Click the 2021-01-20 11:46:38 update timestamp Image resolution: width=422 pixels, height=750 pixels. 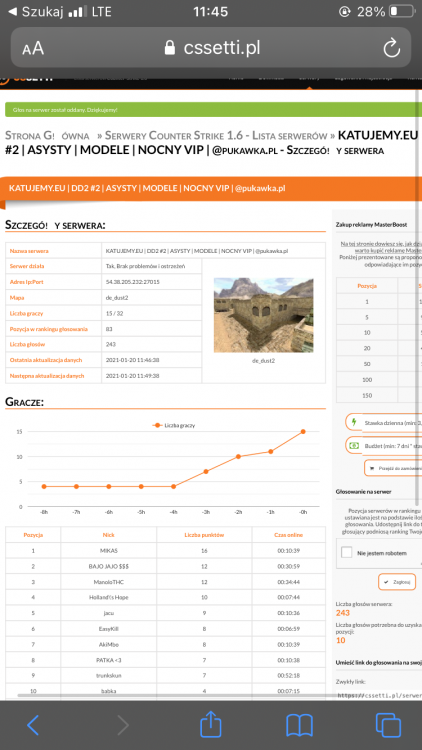133,360
